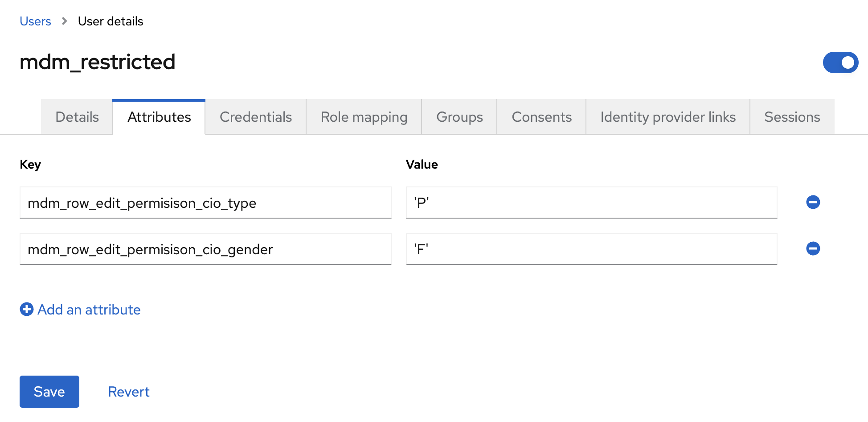The width and height of the screenshot is (868, 422).
Task: Revert the unsaved attribute changes
Action: pos(128,391)
